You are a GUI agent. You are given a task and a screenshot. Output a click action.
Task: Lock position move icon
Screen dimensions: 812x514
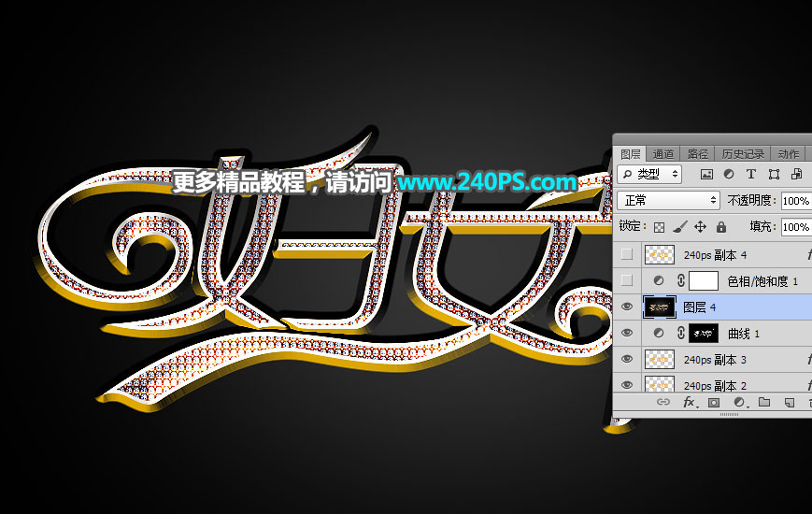[x=700, y=227]
